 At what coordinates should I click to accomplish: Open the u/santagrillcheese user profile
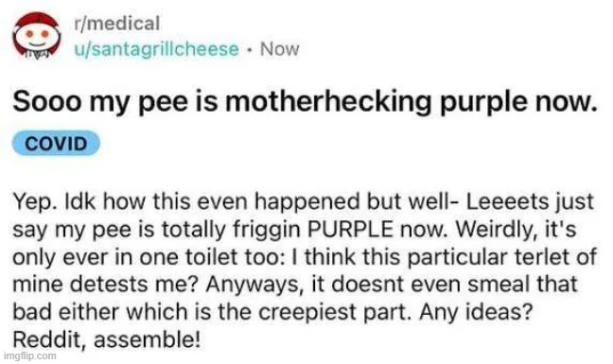156,49
